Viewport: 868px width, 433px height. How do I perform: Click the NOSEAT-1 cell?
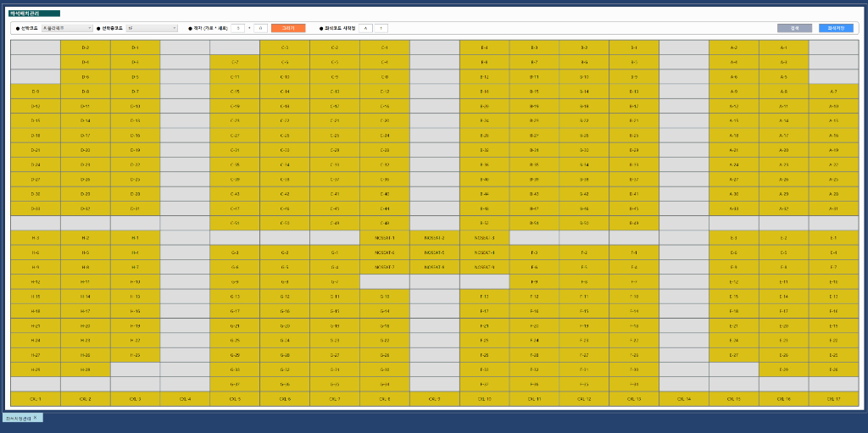point(384,238)
